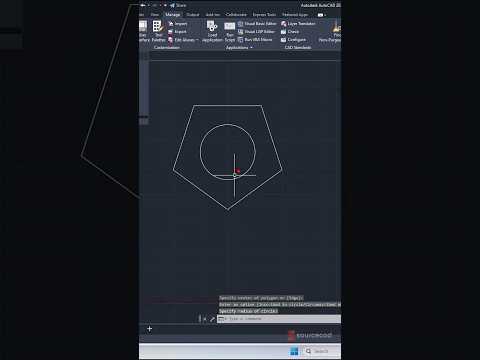Open Featured Apps tab

(295, 15)
